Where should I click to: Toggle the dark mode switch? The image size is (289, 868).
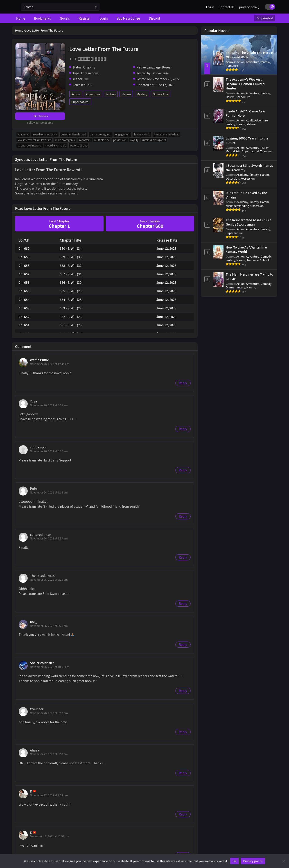(270, 7)
